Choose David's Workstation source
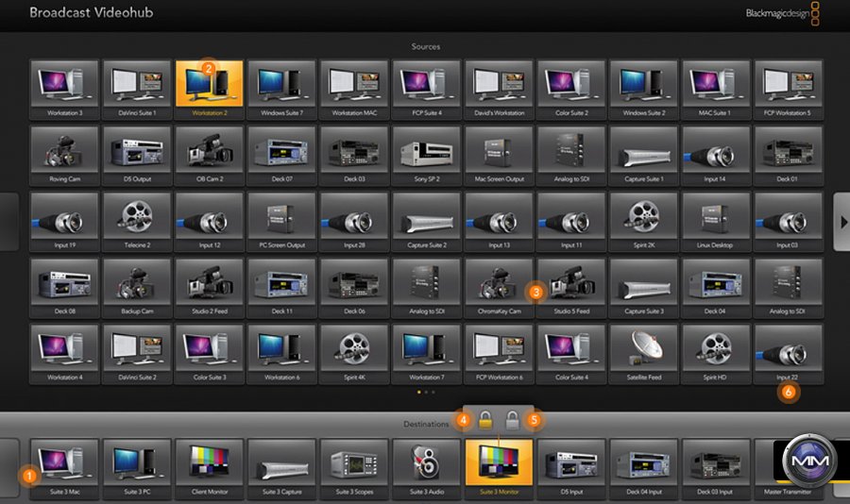850x504 pixels. (x=500, y=90)
